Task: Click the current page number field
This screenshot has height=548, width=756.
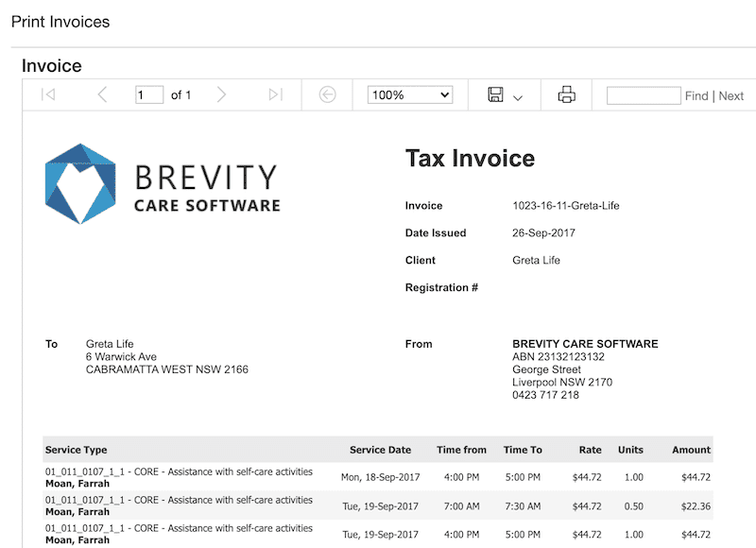Action: [x=149, y=94]
